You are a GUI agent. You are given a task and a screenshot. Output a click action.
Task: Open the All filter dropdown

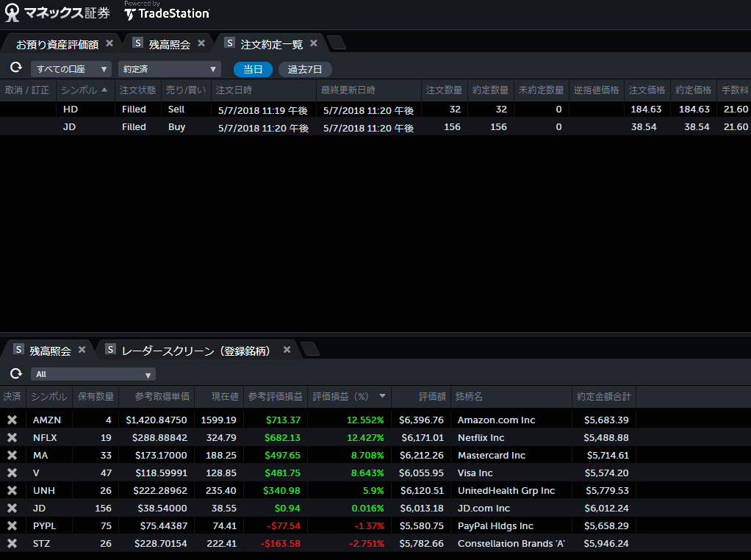tap(93, 374)
